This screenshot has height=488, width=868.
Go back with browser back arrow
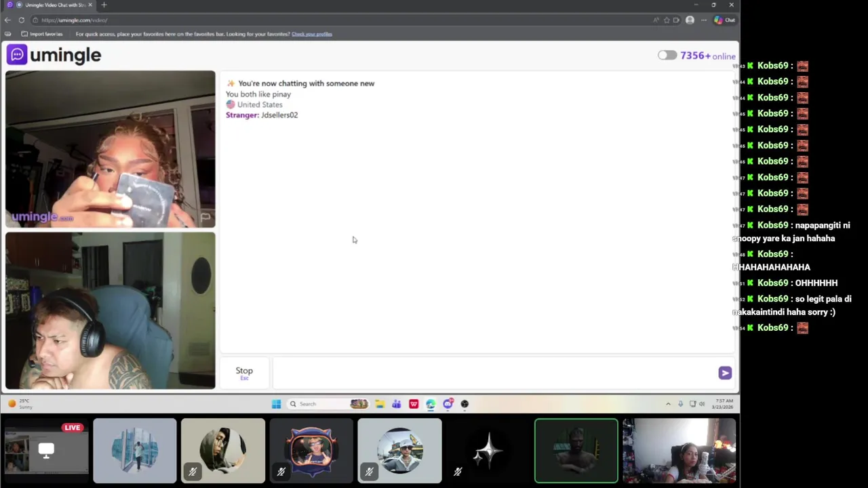7,20
